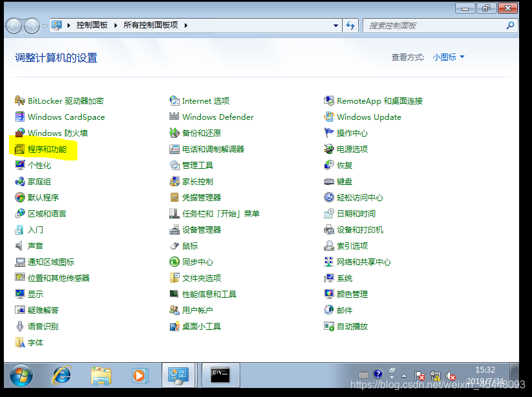Open the 设备管理器 icon
This screenshot has height=397, width=532.
pos(174,229)
